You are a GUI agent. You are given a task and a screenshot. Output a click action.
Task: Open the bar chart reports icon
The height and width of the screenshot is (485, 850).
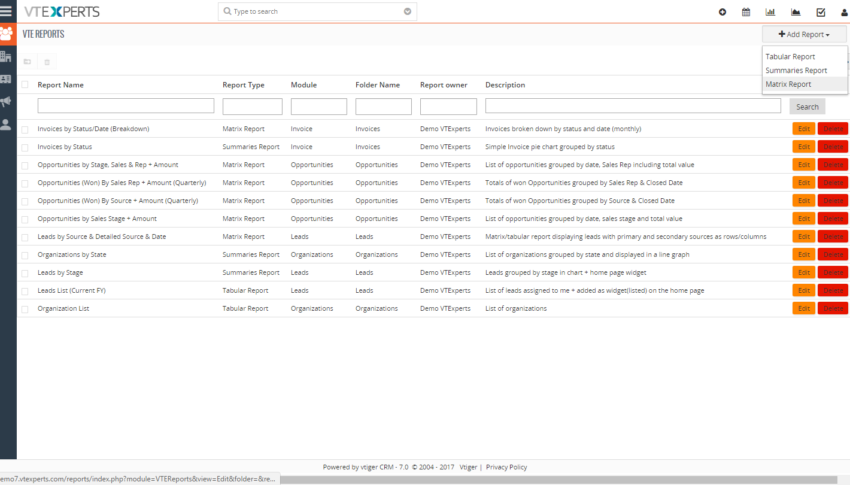click(x=770, y=12)
